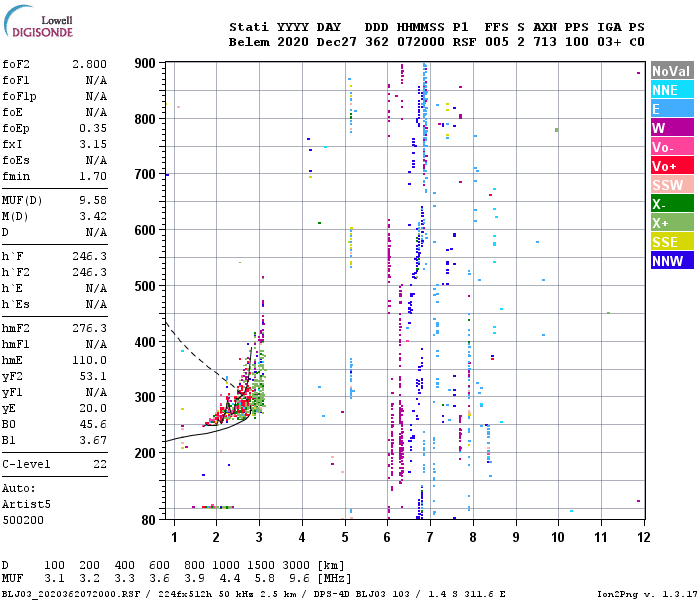Click the 7 MHz frequency axis label
700x600 pixels.
click(430, 537)
